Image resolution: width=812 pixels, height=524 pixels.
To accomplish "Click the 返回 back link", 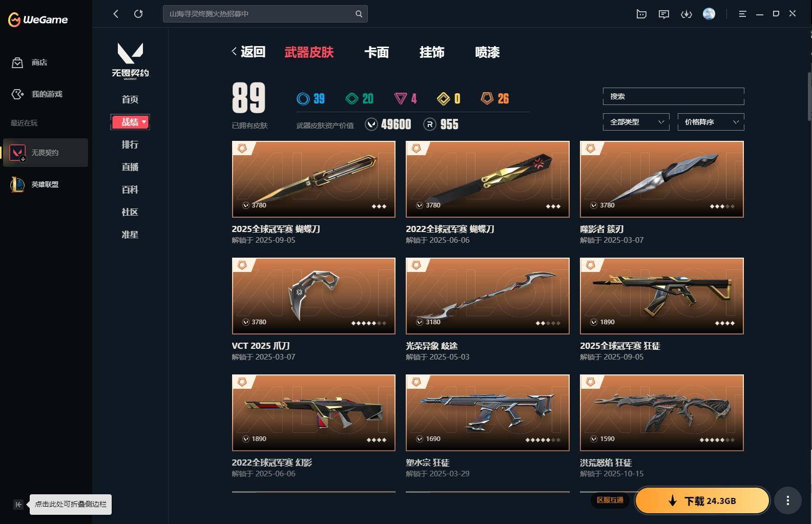I will (x=248, y=52).
